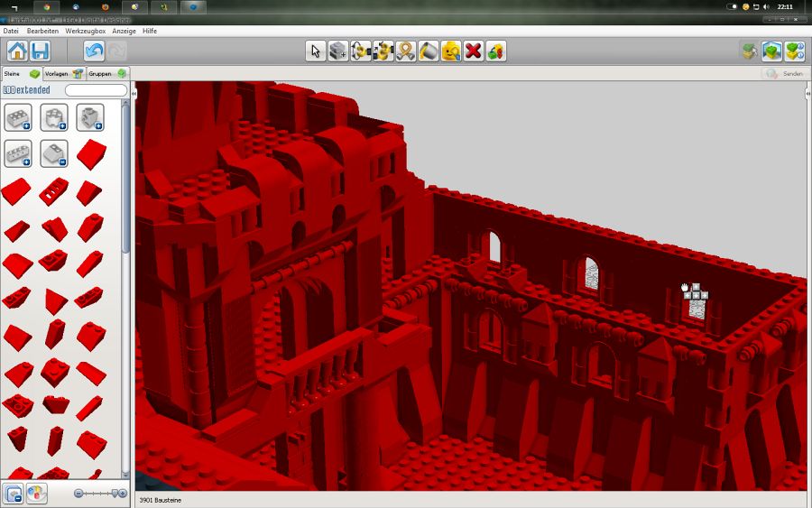Click the Home icon in the toolbar
Screen dimensions: 812x508
coord(17,51)
